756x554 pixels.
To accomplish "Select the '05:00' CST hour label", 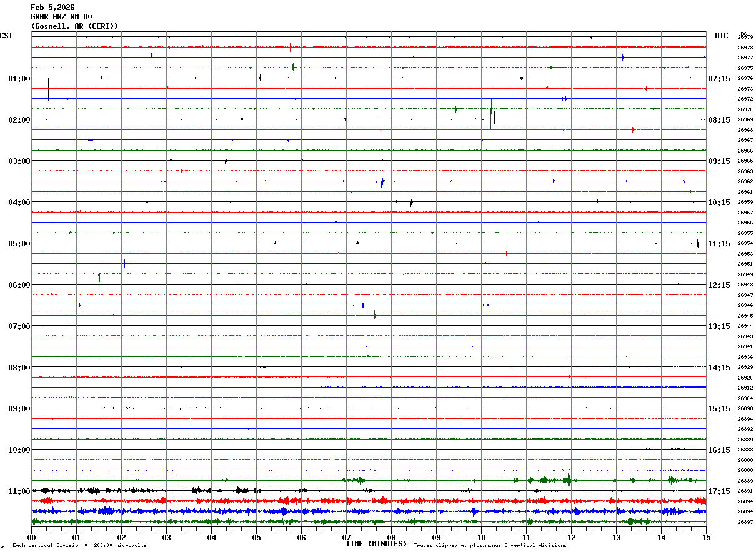I will 19,244.
